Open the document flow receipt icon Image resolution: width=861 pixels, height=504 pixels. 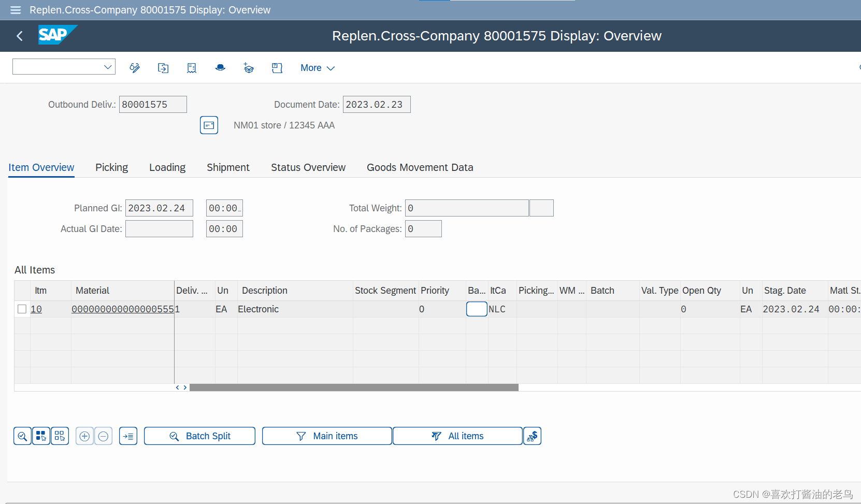[192, 68]
